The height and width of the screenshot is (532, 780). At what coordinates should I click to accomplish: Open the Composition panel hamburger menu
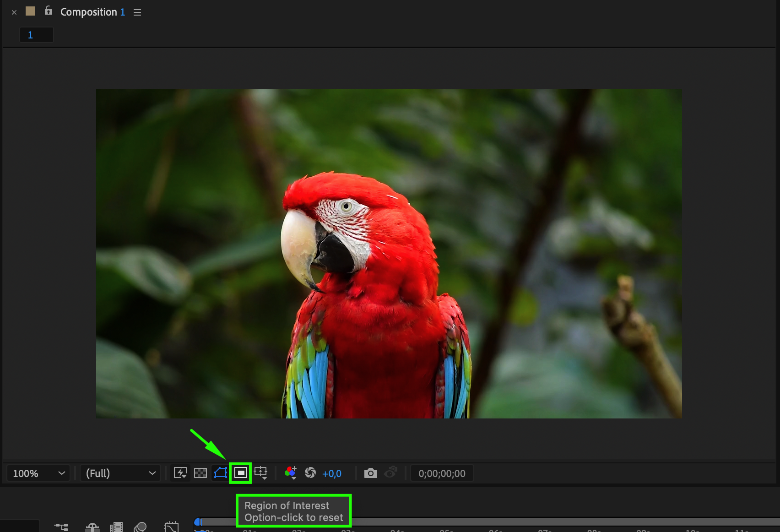pyautogui.click(x=137, y=12)
